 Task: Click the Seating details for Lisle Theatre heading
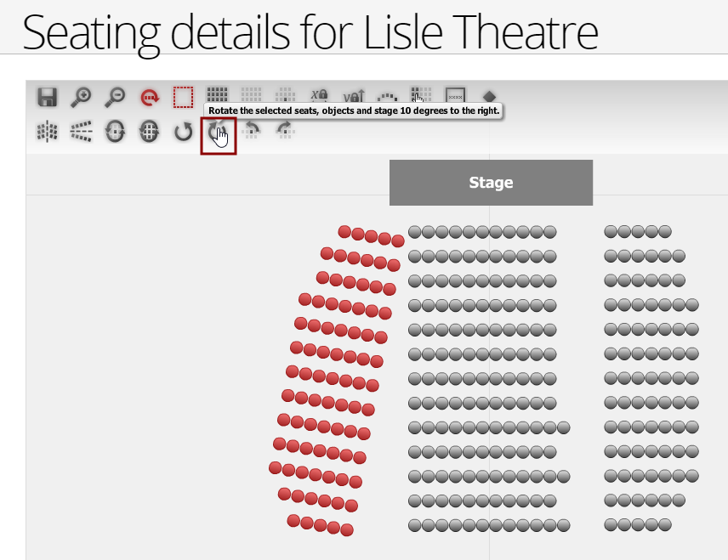310,32
